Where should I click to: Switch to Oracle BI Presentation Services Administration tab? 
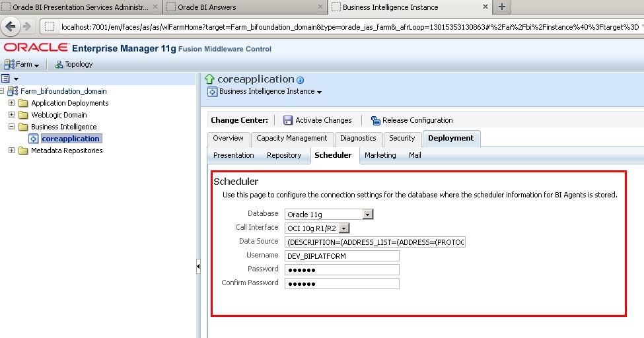tap(81, 7)
